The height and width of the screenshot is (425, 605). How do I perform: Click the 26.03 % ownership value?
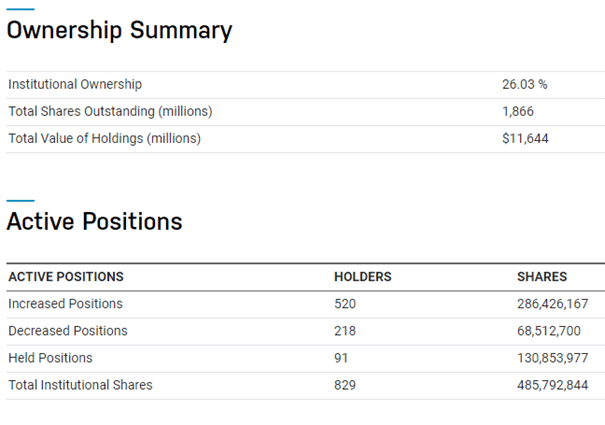(x=524, y=85)
